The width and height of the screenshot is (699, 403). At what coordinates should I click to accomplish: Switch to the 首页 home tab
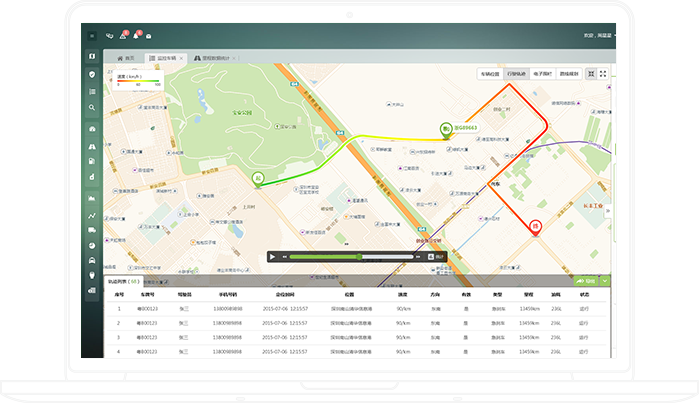127,58
